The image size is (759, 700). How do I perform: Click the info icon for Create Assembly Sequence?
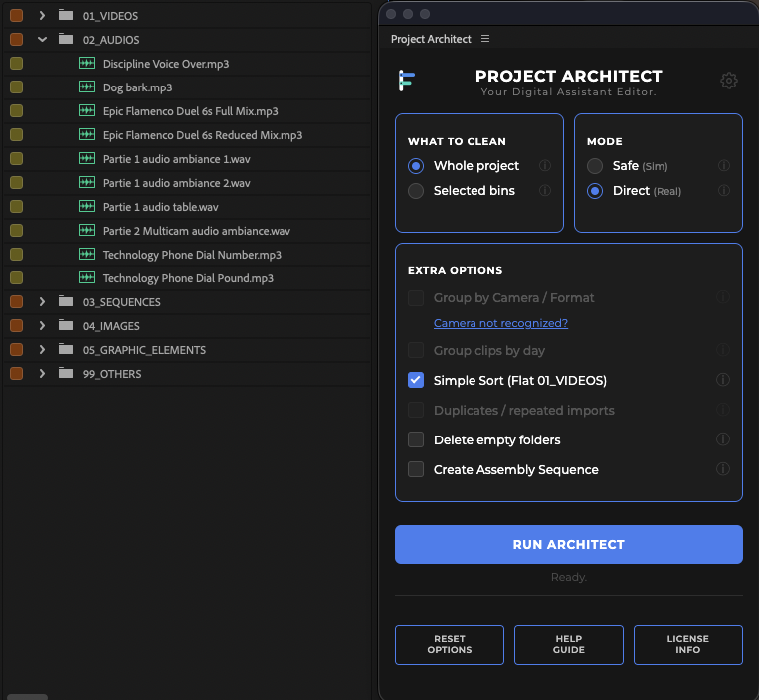click(x=723, y=469)
